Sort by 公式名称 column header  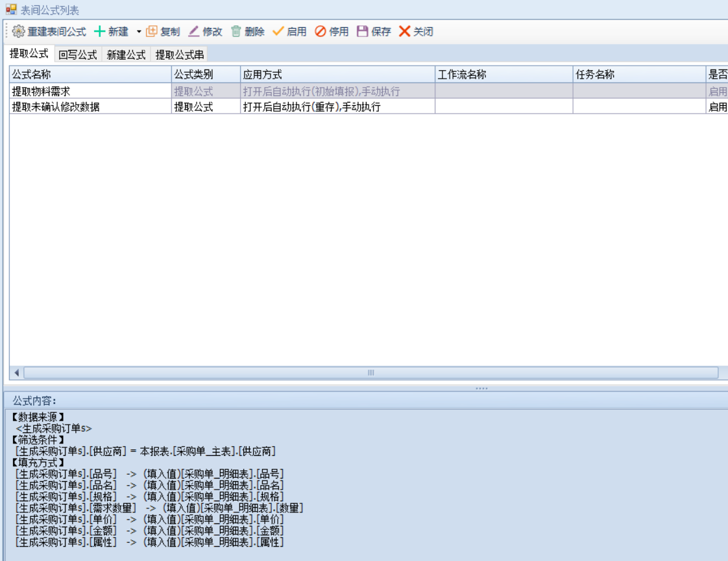[90, 75]
